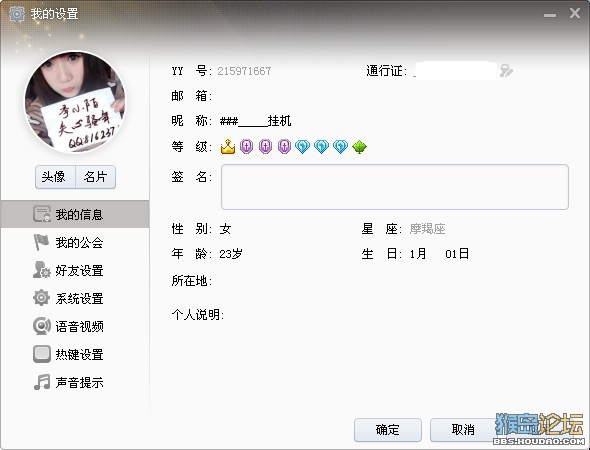The width and height of the screenshot is (590, 450).
Task: Open 声音提示 settings
Action: point(75,382)
